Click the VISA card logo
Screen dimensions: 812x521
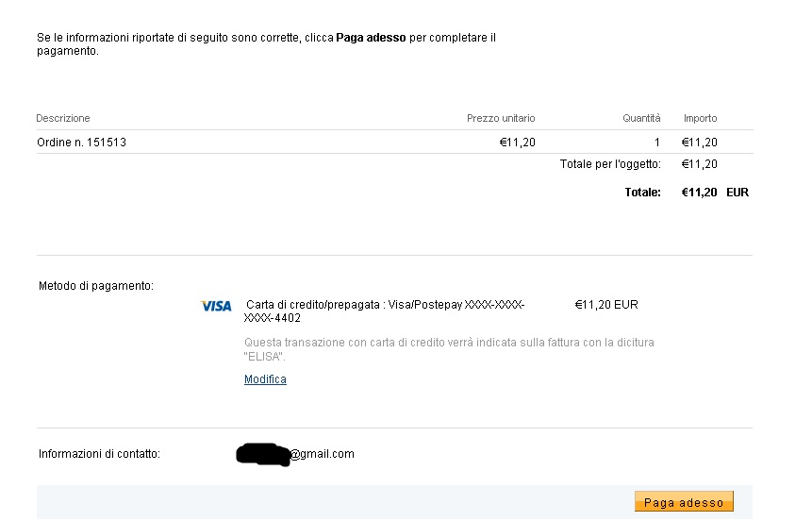point(216,306)
